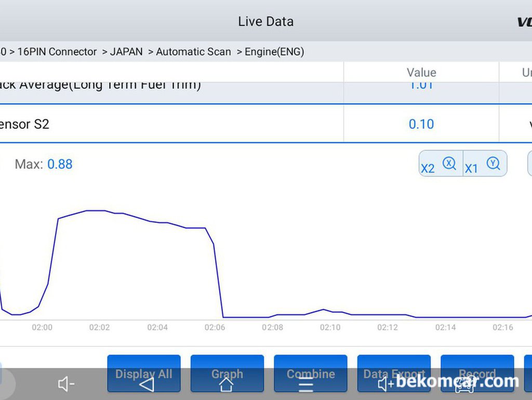Tap the Max: 0.88 readout
Screen dimensions: 532x400
click(44, 164)
